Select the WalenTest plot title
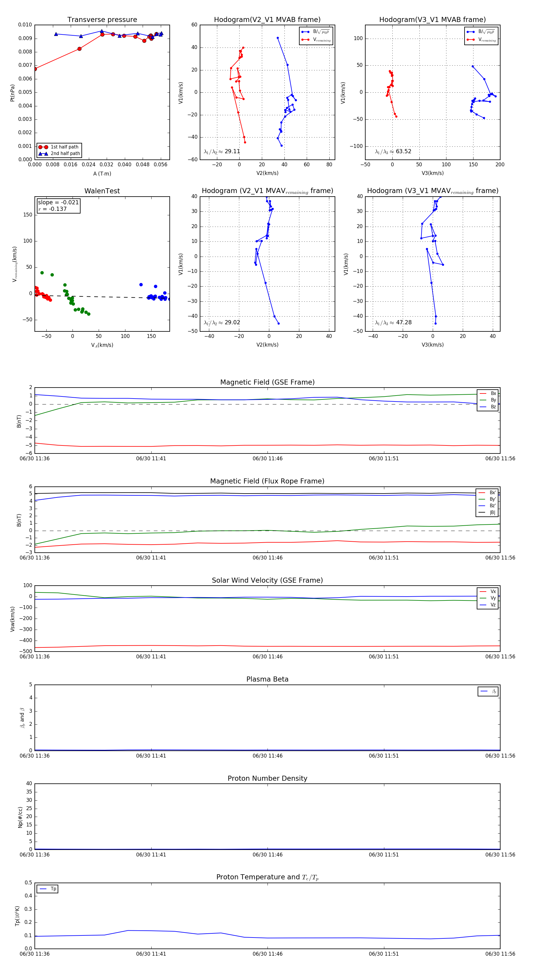This screenshot has width=535, height=980. (x=102, y=191)
